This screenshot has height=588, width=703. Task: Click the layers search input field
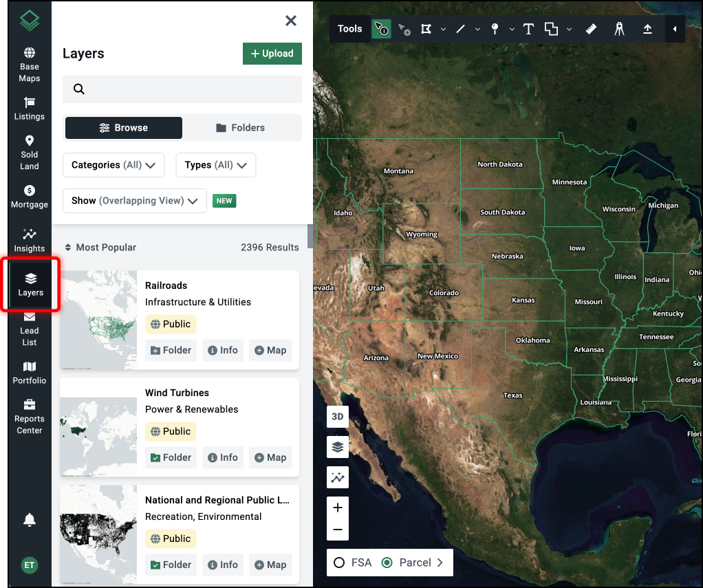(186, 89)
